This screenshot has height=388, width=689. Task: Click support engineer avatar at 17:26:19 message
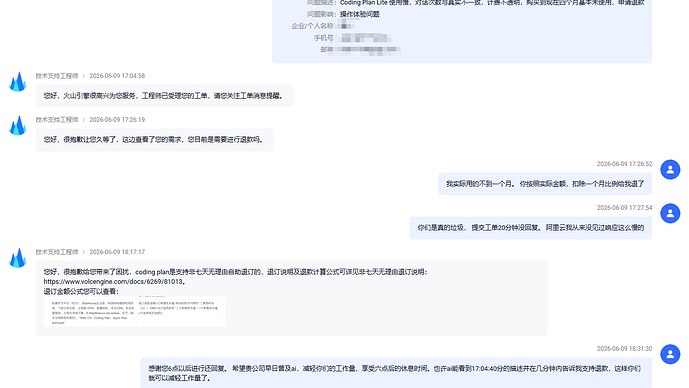pos(18,126)
